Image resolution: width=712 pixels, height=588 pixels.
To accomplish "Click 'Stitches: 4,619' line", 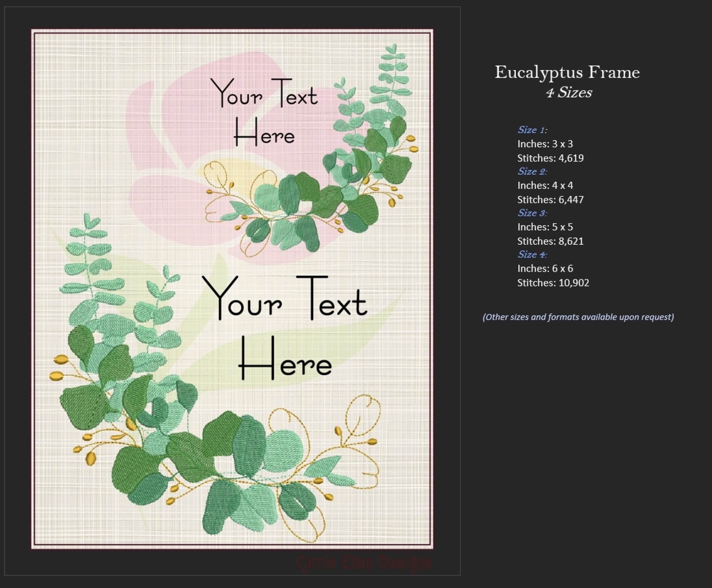I will 550,158.
